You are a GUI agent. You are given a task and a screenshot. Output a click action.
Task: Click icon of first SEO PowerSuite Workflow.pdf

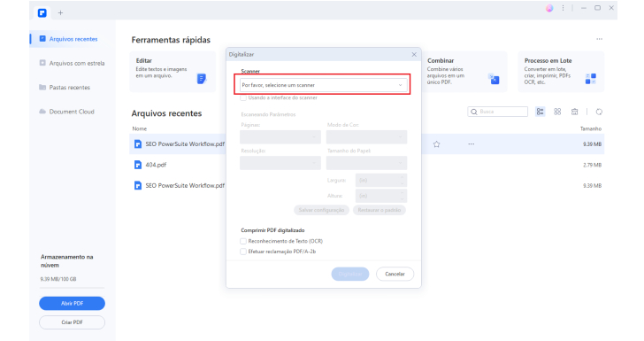click(138, 144)
